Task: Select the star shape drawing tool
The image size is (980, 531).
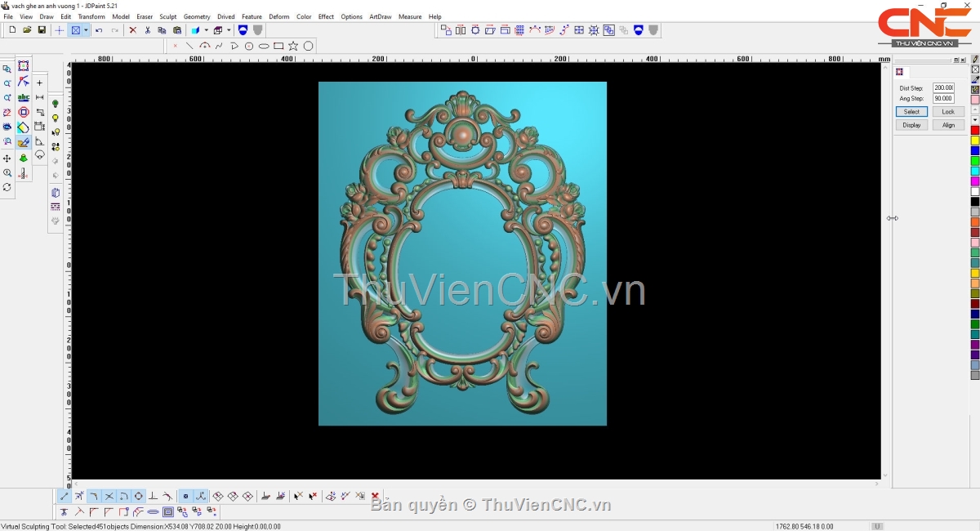Action: [x=293, y=46]
